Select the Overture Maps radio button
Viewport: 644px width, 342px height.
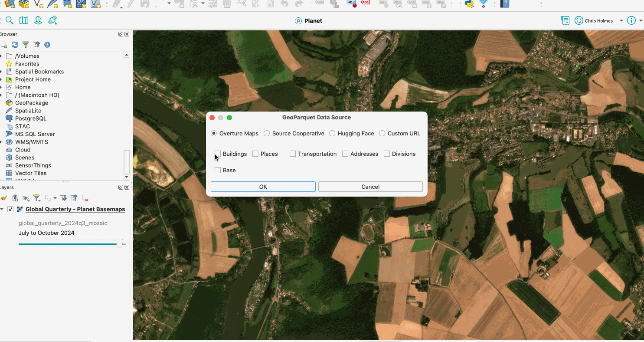214,133
